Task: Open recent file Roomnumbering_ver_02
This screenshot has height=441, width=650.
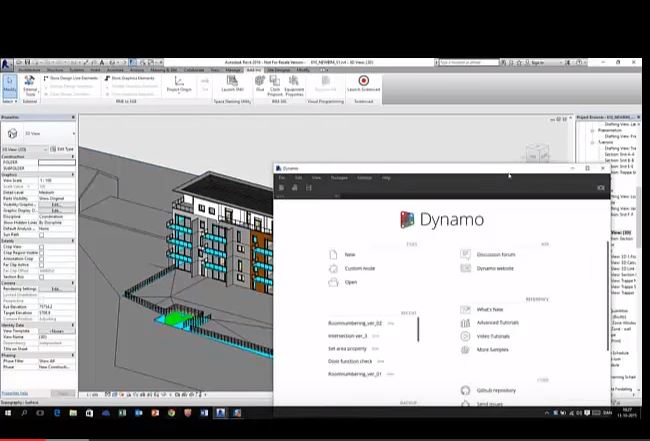Action: tap(355, 324)
